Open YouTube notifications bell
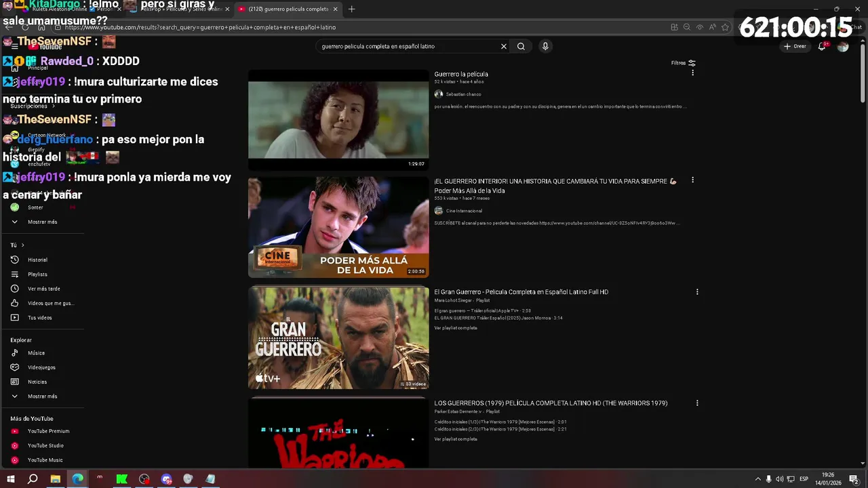 (x=822, y=46)
